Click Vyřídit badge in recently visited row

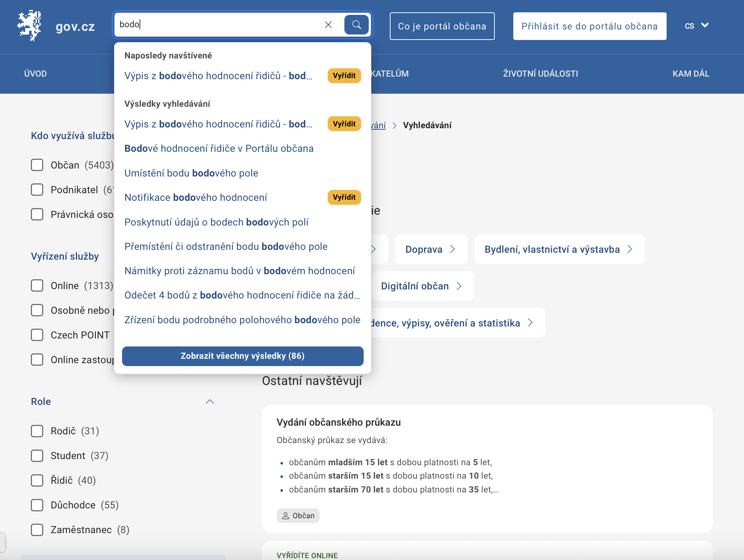[x=344, y=76]
